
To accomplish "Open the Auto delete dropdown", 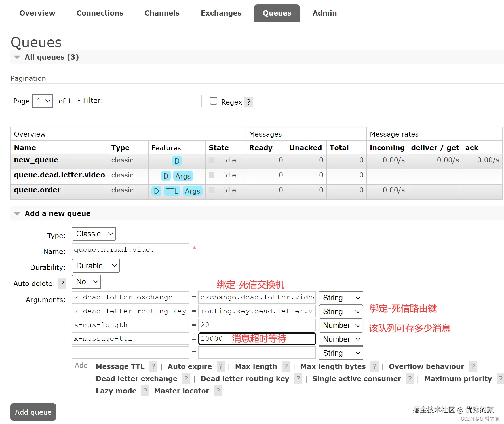I will (x=86, y=282).
